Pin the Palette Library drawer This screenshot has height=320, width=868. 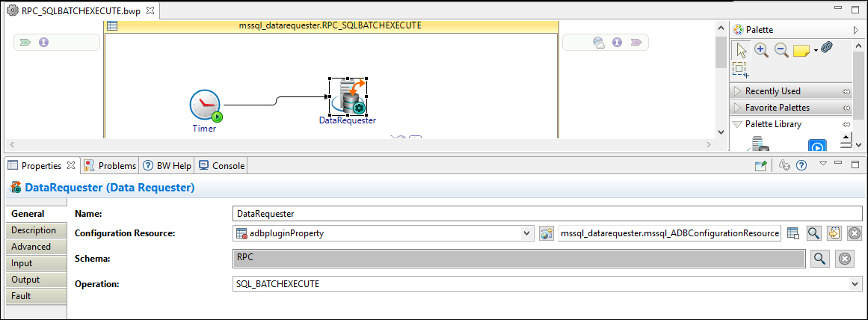pyautogui.click(x=846, y=124)
